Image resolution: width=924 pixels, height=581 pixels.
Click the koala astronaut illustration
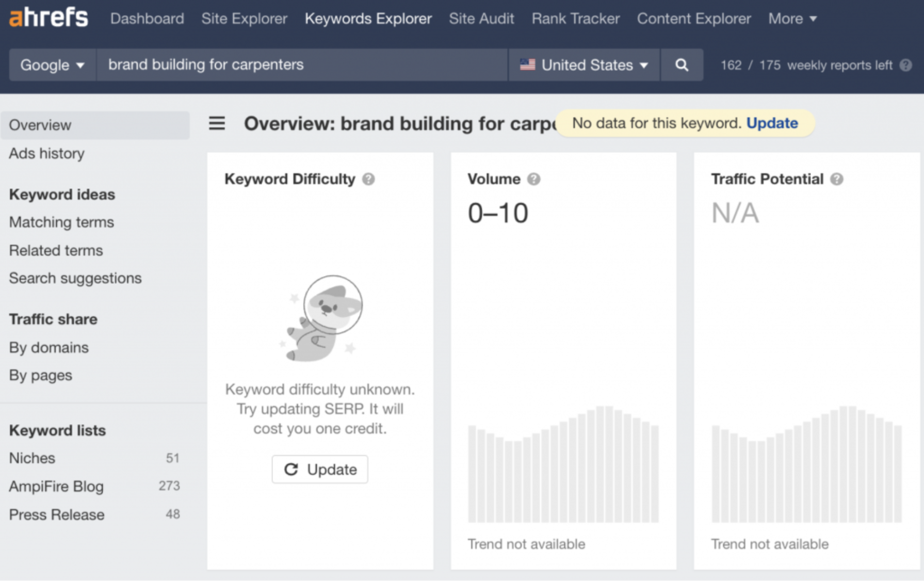point(322,318)
